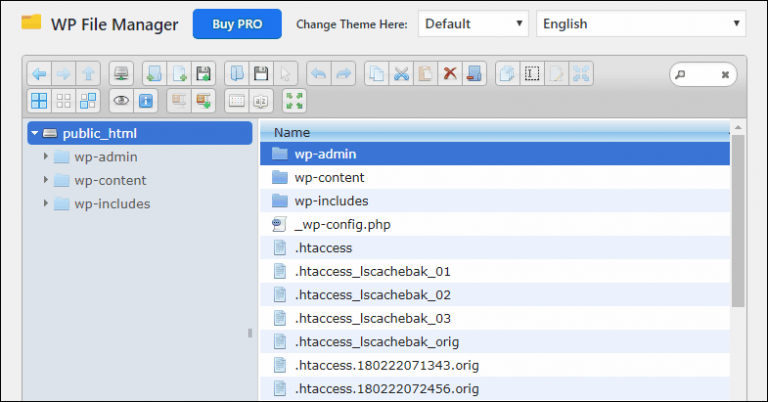The width and height of the screenshot is (768, 402).
Task: Toggle the eye Preview icon
Action: pos(121,100)
